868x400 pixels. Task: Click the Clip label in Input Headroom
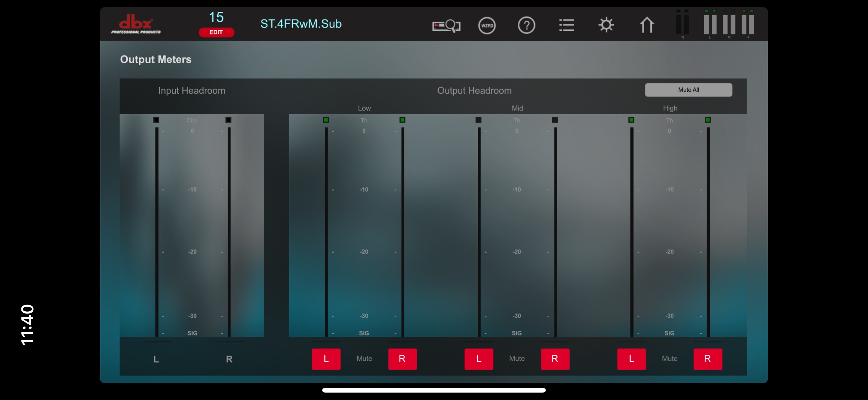(x=192, y=121)
